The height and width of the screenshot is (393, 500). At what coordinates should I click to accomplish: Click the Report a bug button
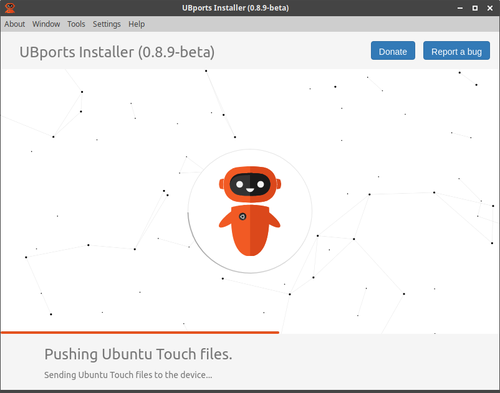(456, 51)
